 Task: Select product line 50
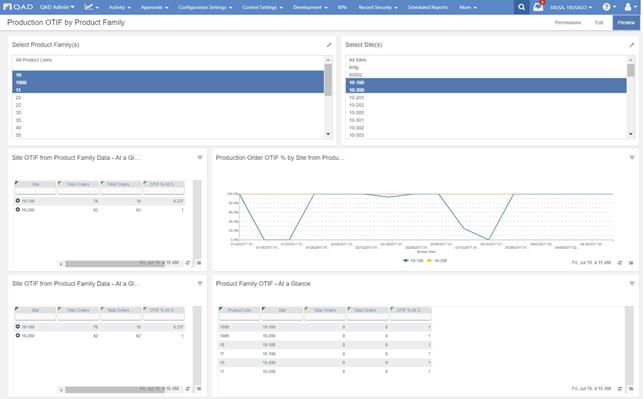pyautogui.click(x=168, y=135)
